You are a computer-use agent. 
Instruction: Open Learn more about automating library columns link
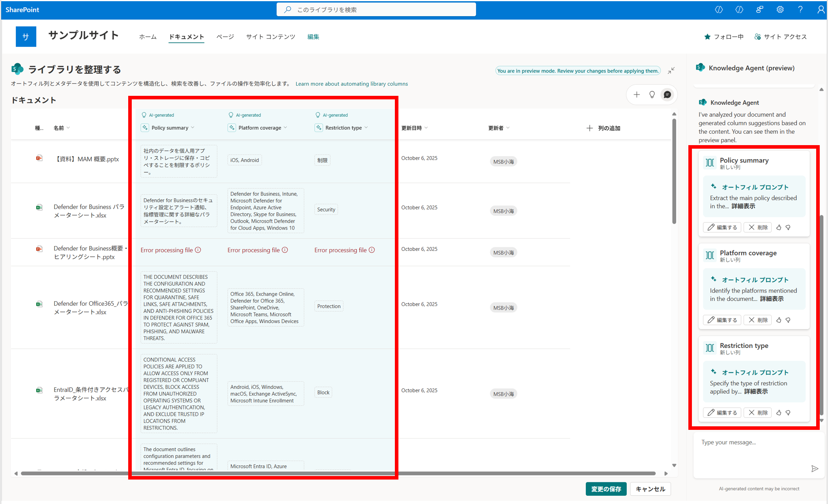tap(351, 84)
